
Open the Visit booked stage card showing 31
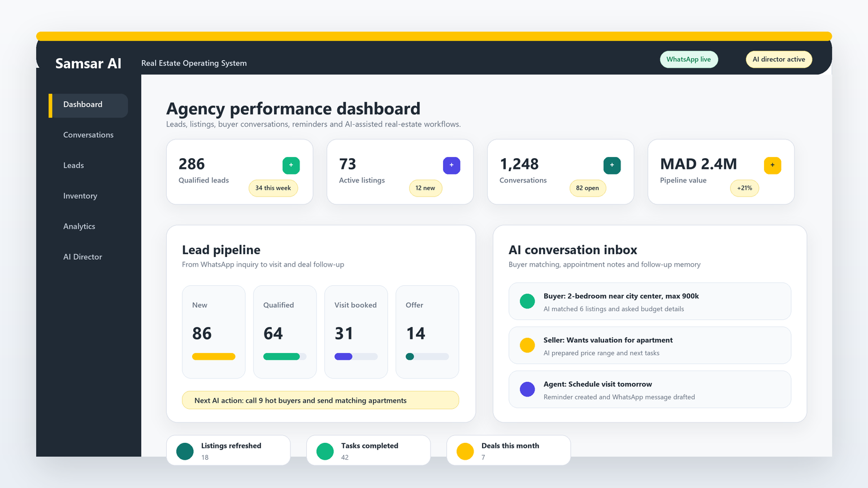tap(356, 332)
